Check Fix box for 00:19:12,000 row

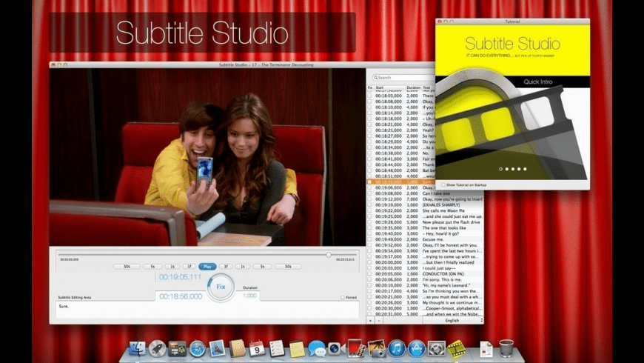[369, 199]
